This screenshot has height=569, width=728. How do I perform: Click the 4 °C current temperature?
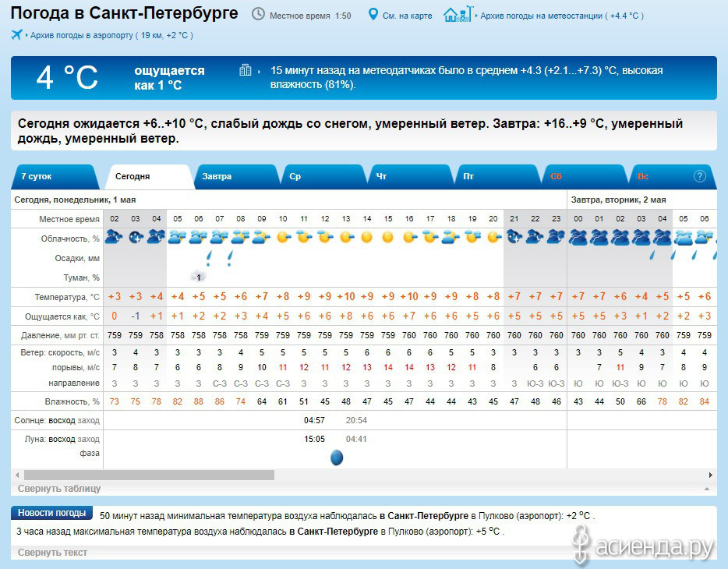coord(67,77)
